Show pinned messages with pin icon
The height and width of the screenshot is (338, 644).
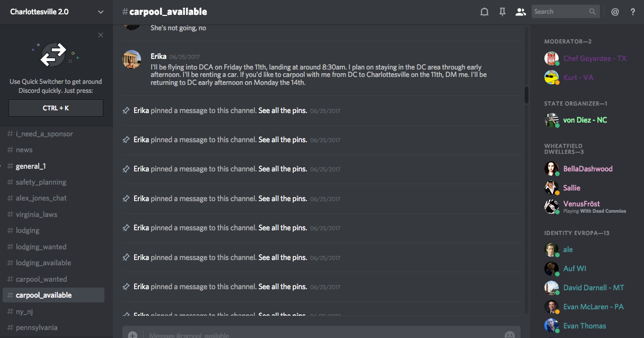coord(502,12)
